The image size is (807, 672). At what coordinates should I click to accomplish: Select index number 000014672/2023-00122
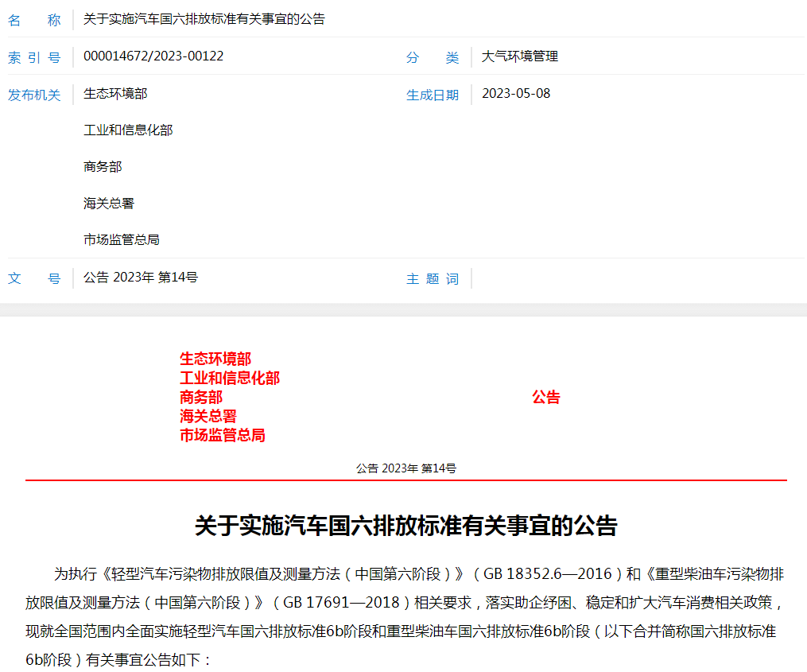pos(153,56)
